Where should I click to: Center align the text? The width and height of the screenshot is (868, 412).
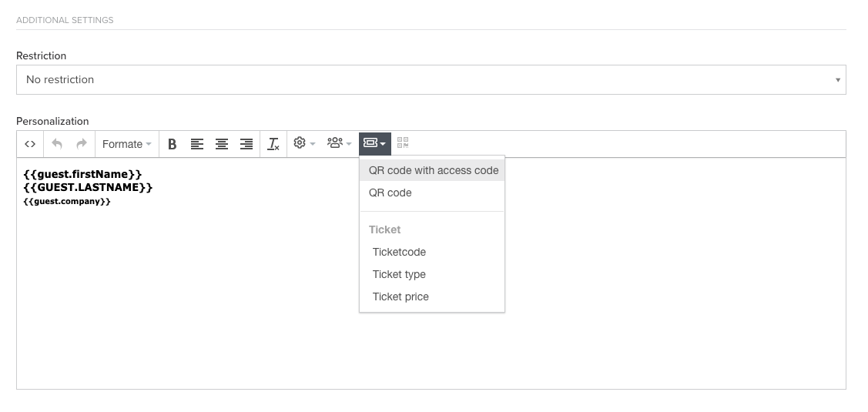coord(222,144)
